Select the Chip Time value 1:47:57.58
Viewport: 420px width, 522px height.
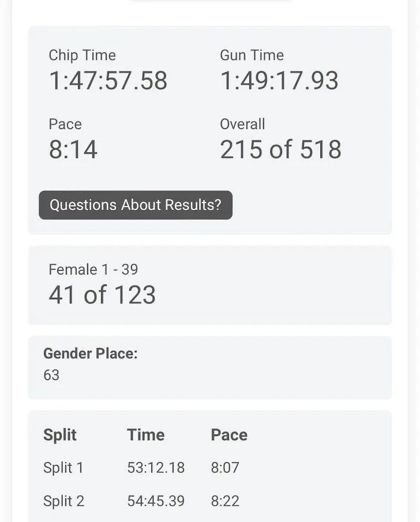click(108, 81)
